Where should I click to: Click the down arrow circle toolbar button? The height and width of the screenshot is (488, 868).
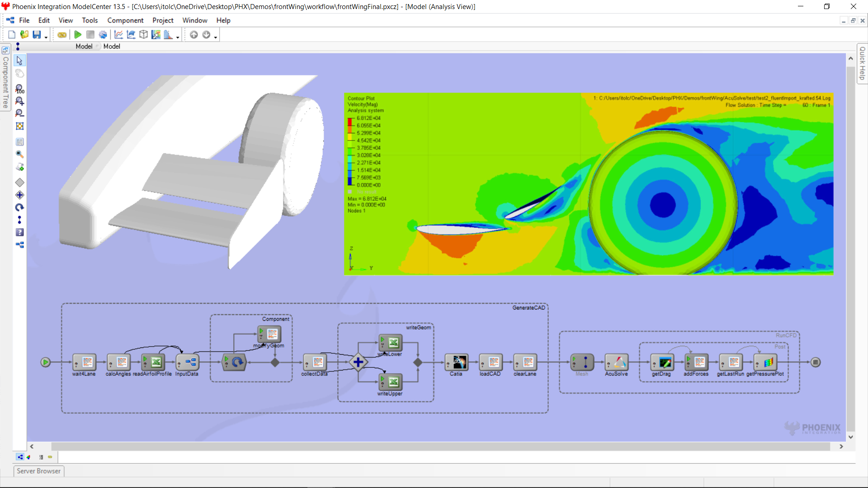point(206,35)
